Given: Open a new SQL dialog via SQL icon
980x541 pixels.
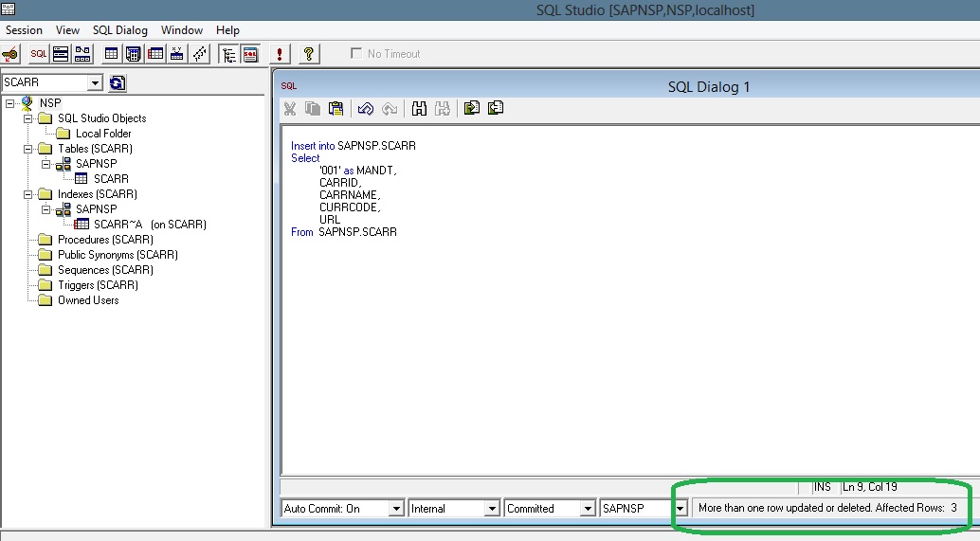Looking at the screenshot, I should pyautogui.click(x=38, y=54).
